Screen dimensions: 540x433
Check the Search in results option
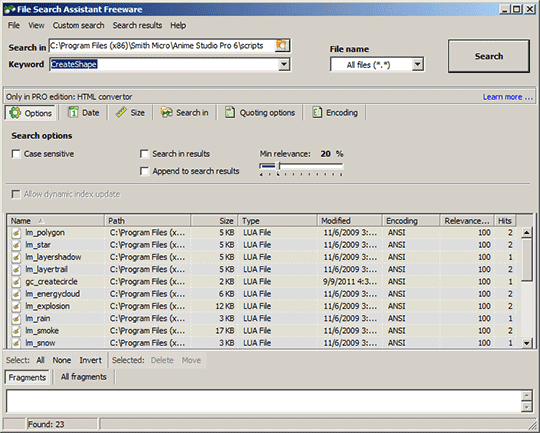click(145, 154)
